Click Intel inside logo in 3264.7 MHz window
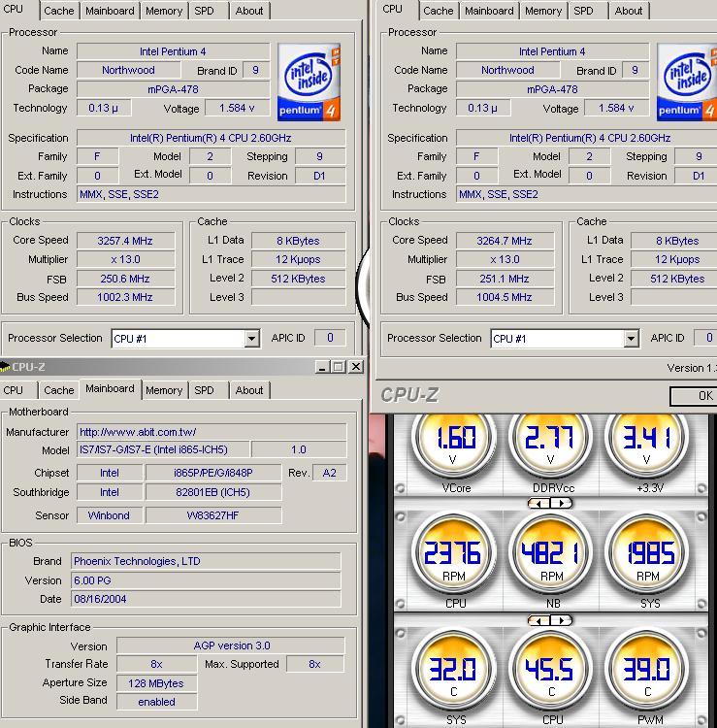This screenshot has height=728, width=717. 687,83
